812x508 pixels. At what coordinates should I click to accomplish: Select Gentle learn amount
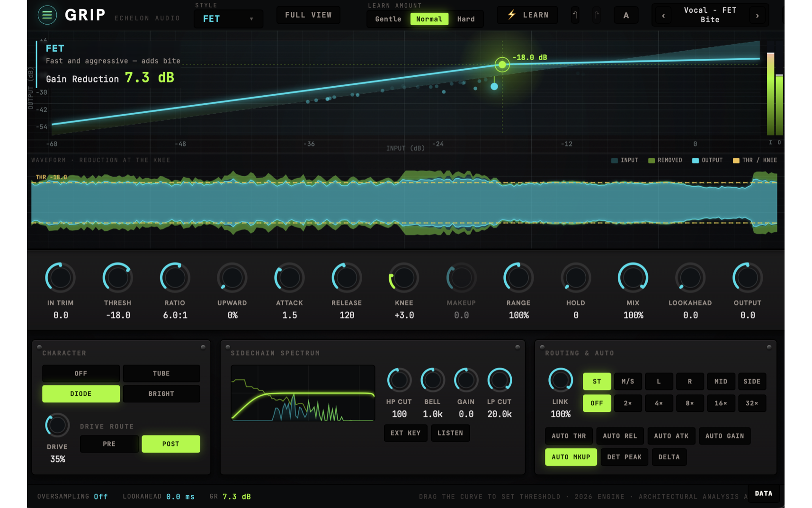pyautogui.click(x=388, y=19)
